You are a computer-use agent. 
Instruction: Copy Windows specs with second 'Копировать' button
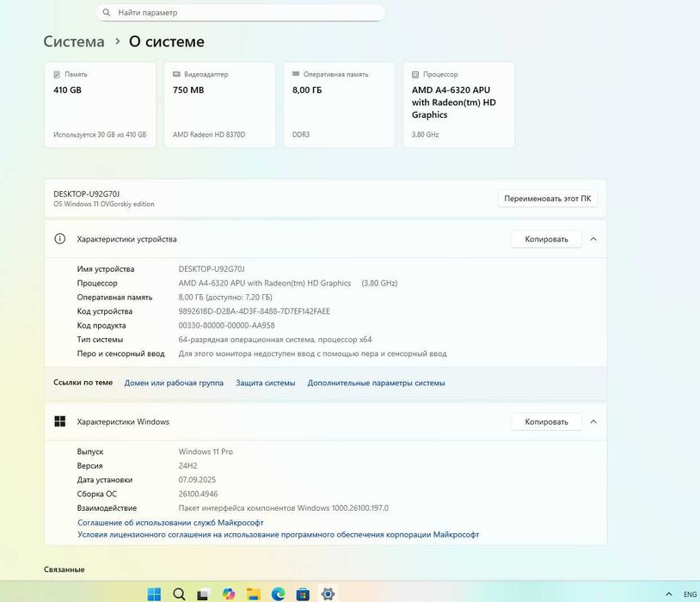click(x=546, y=421)
